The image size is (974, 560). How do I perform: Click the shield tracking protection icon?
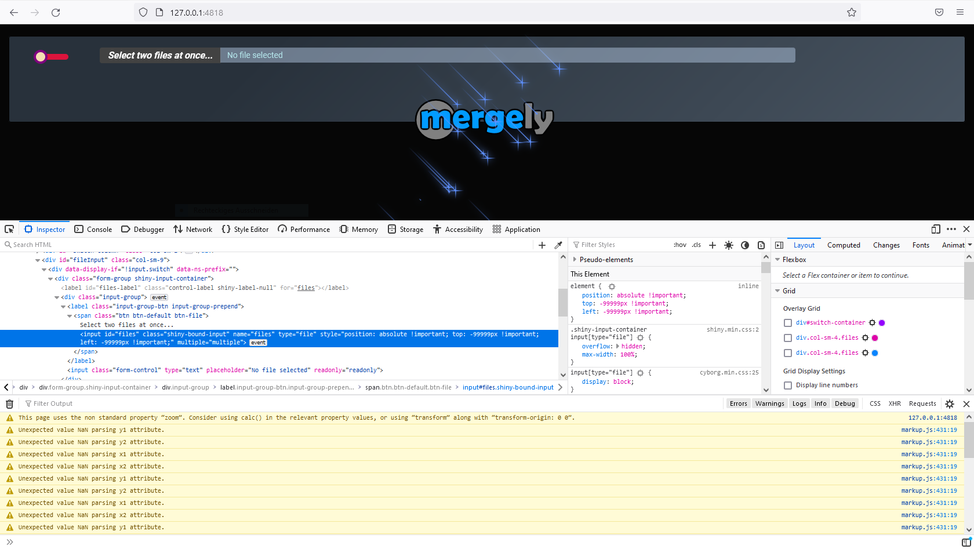coord(143,12)
